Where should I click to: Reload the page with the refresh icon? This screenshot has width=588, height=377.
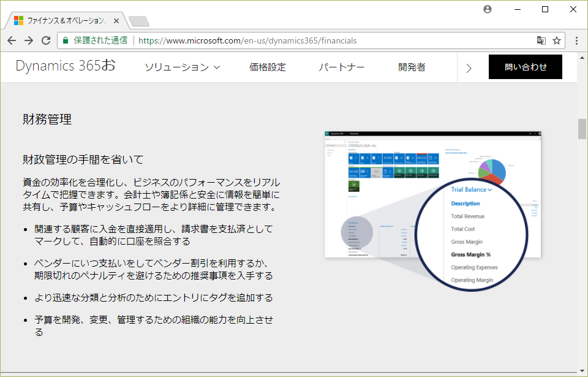coord(46,40)
